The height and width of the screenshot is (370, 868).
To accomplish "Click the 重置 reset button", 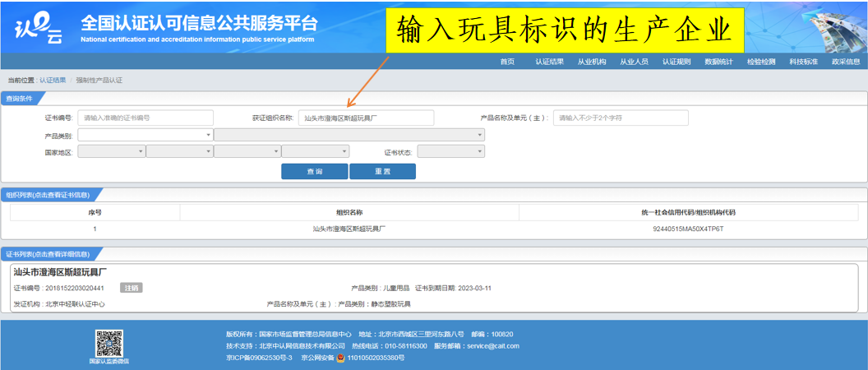I will tap(382, 171).
